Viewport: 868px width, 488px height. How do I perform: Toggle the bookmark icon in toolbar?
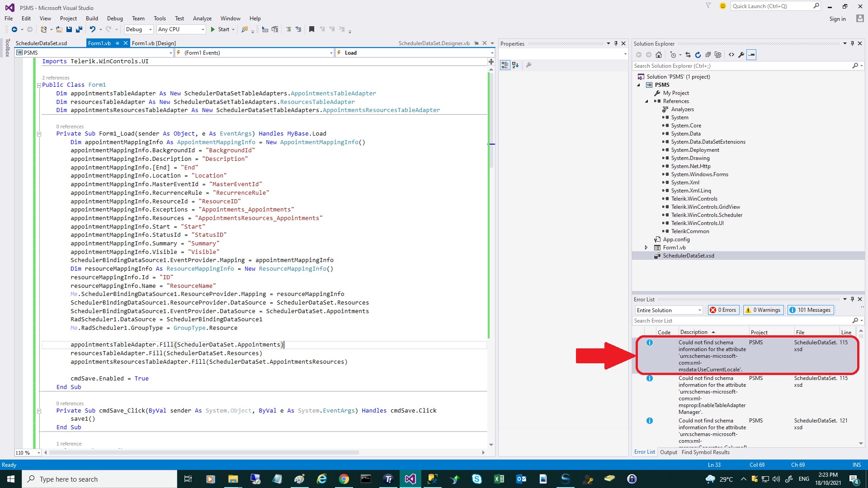[311, 29]
